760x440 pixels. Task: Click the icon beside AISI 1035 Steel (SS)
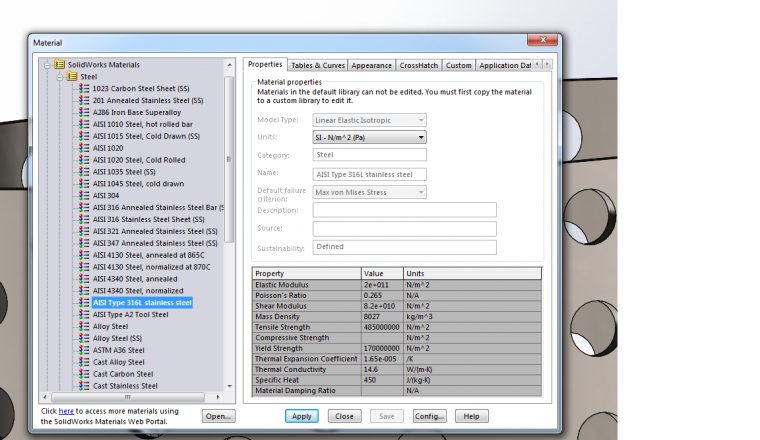point(84,172)
